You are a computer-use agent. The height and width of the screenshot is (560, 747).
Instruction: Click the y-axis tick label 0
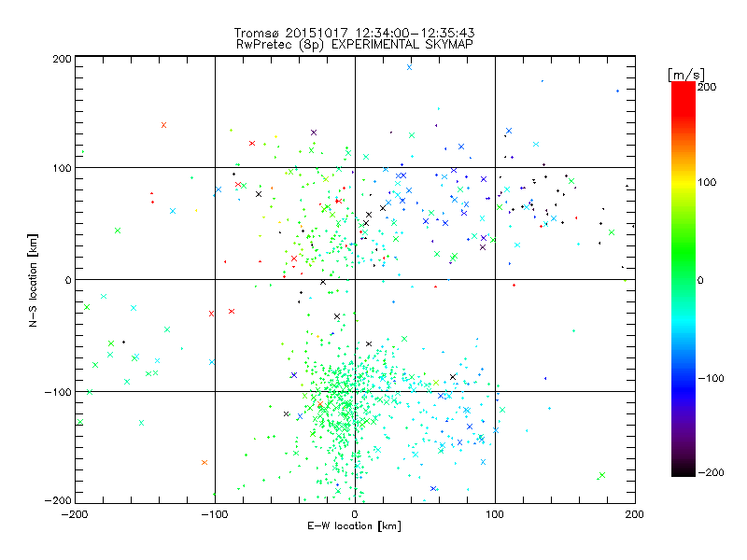[x=68, y=281]
